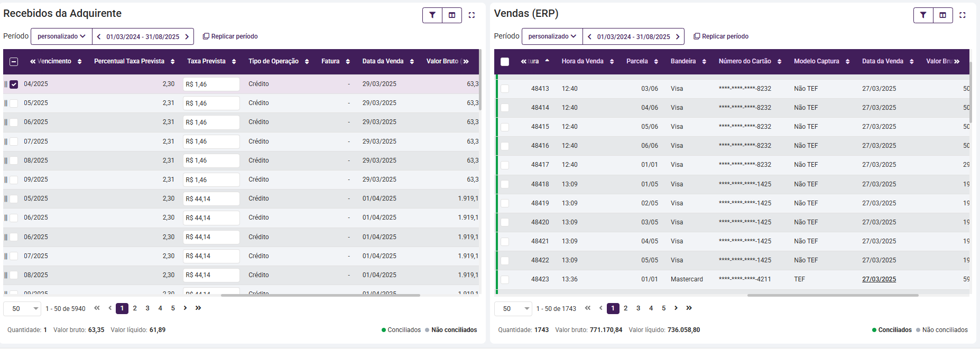980x350 pixels.
Task: Open the underlined 27/03/2025 date link
Action: click(879, 279)
